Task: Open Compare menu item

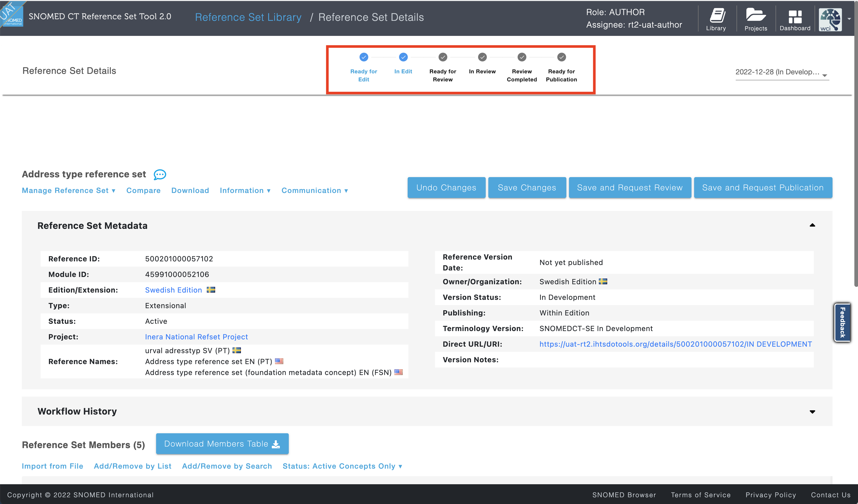Action: pyautogui.click(x=143, y=190)
